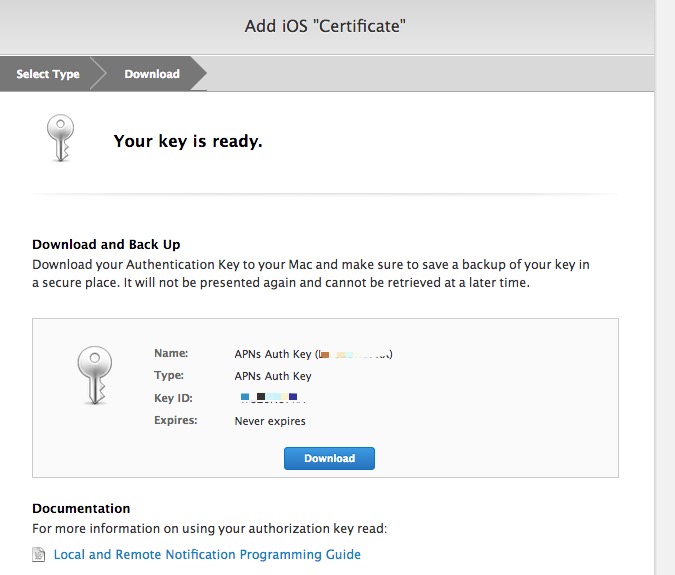Screen dimensions: 675x575
Task: Click the "Expires:" field label
Action: pos(175,421)
